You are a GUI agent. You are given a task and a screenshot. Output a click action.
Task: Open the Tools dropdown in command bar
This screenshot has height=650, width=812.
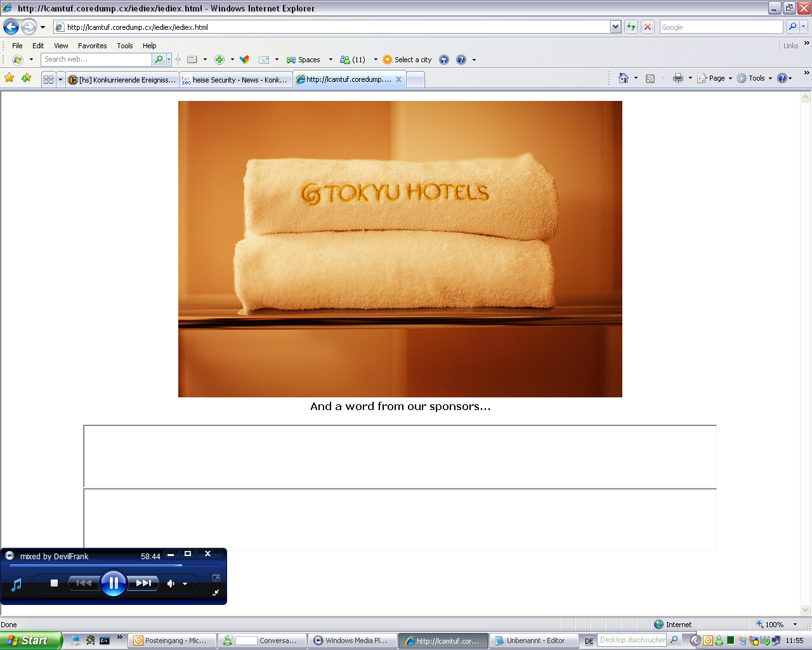tap(756, 78)
